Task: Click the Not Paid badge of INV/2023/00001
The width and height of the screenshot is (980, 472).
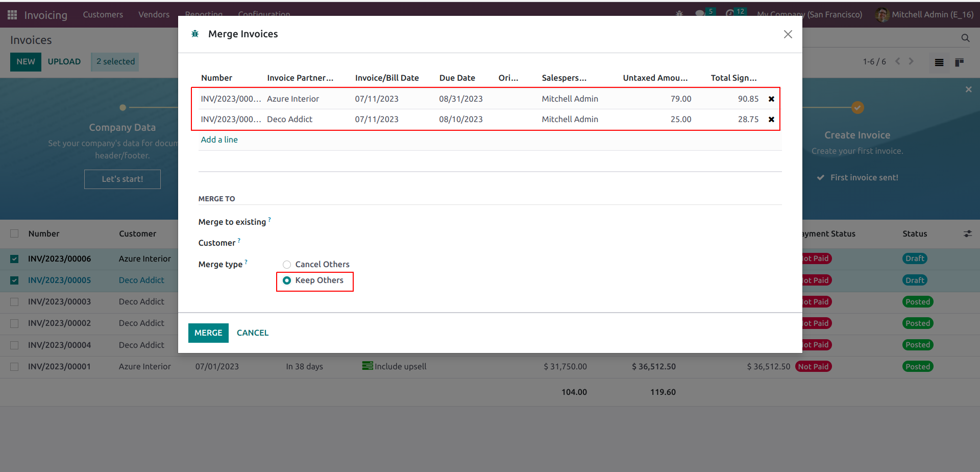Action: pos(814,367)
